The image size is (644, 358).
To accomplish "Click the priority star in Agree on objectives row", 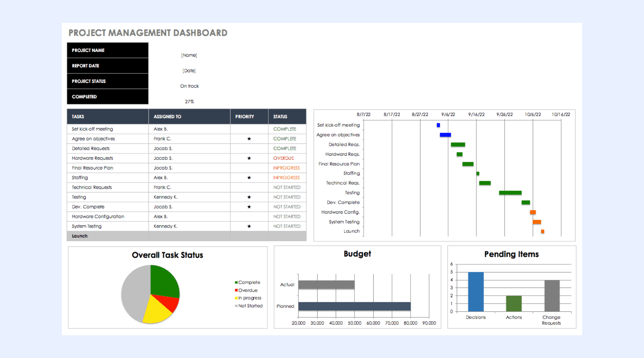I will tap(249, 139).
